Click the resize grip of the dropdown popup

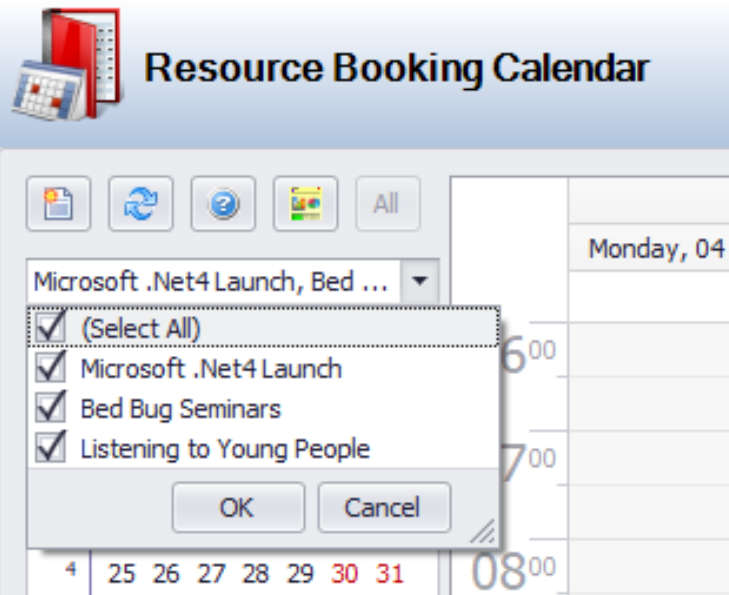(483, 531)
